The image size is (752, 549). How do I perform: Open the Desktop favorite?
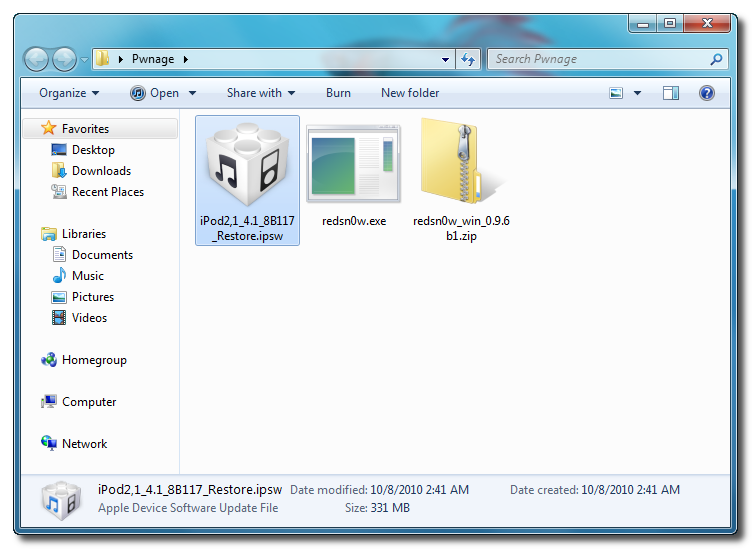pos(93,150)
